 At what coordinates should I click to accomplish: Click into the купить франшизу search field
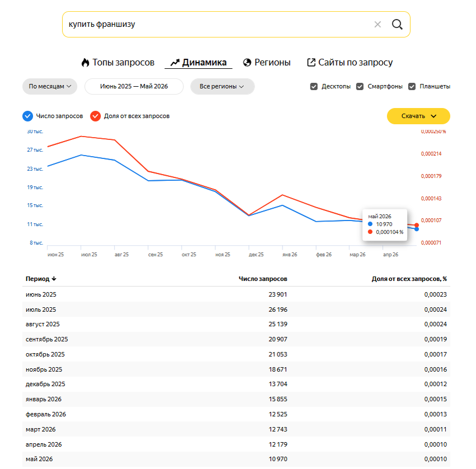[218, 24]
